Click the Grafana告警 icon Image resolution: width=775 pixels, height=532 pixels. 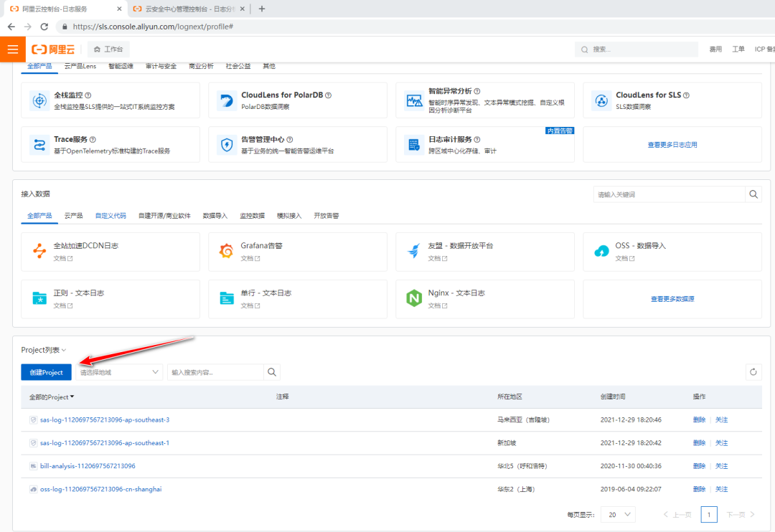pos(226,251)
